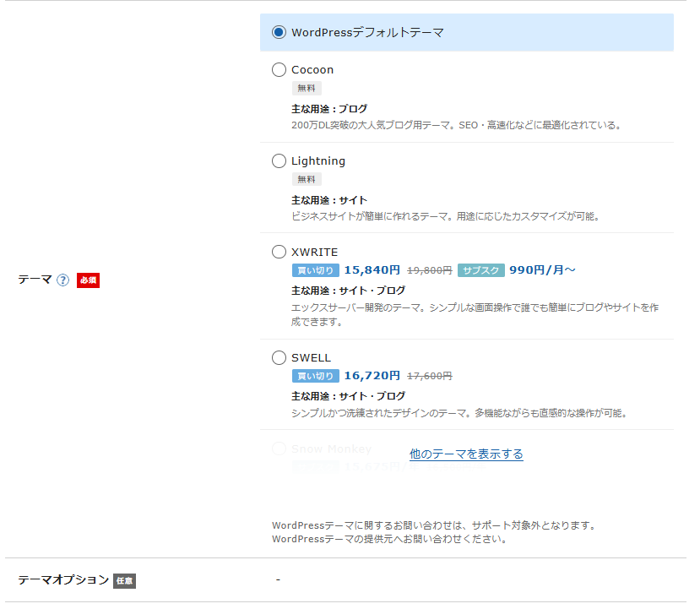Click the 買い切り badge under SWELL
The width and height of the screenshot is (700, 609).
[x=316, y=376]
